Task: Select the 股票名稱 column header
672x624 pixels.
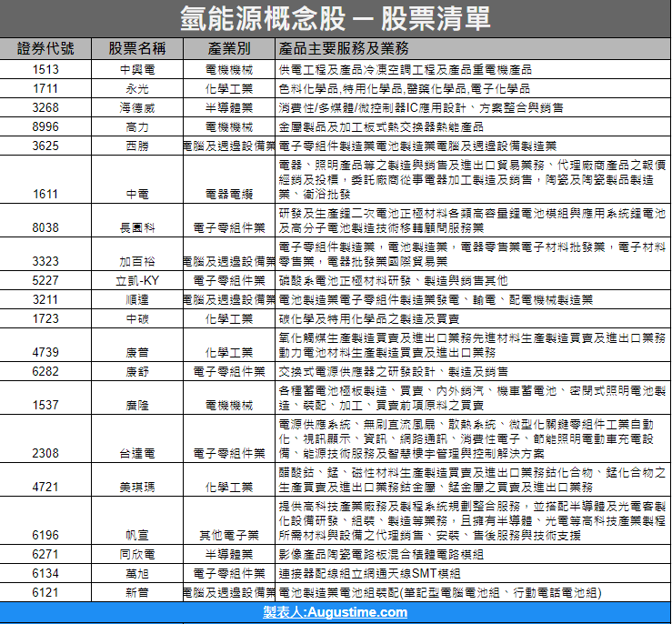Action: click(x=137, y=48)
